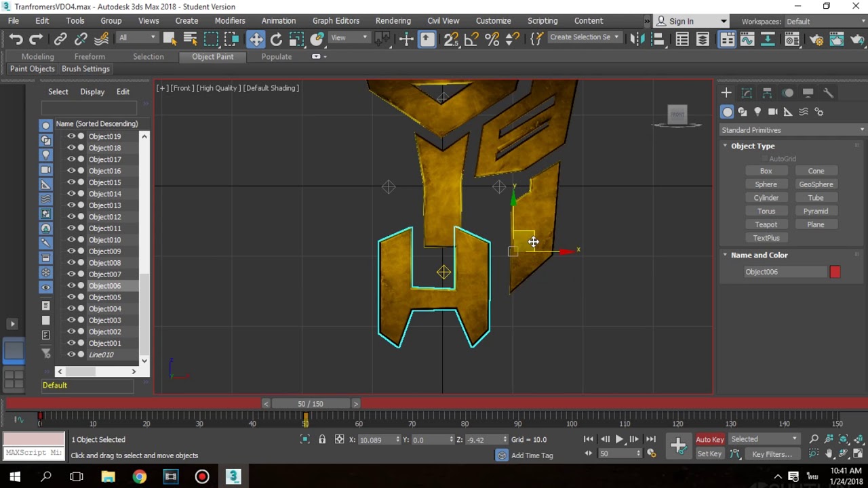Hide Object006 with its eye icon
This screenshot has width=868, height=488.
pos(71,285)
